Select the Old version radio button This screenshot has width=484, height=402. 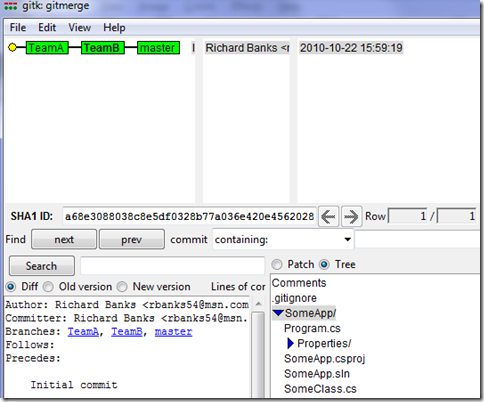(x=48, y=287)
